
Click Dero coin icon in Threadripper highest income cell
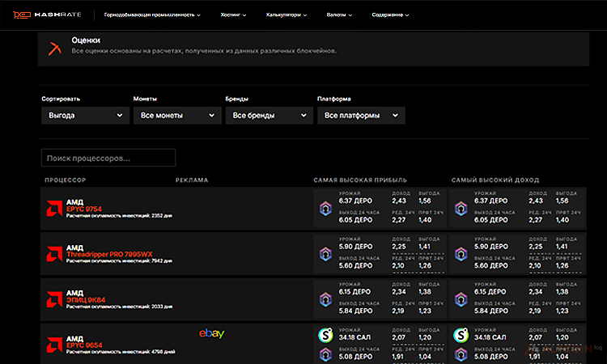click(x=461, y=254)
